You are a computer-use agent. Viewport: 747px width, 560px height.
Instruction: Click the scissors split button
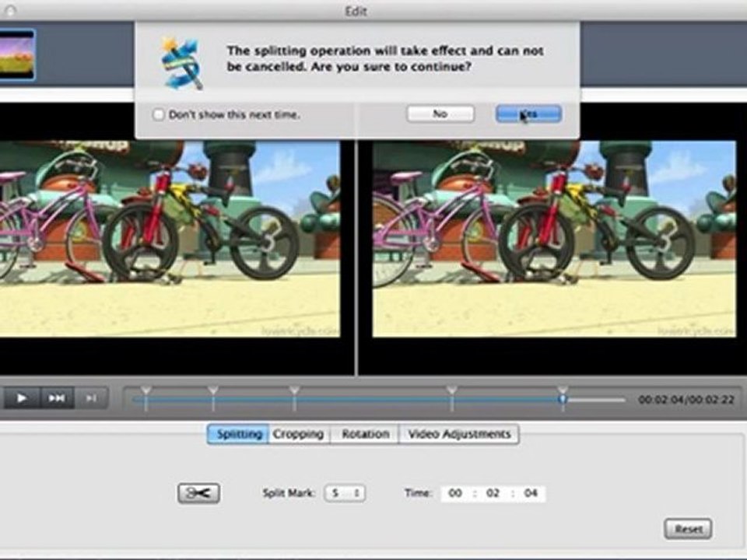coord(198,493)
